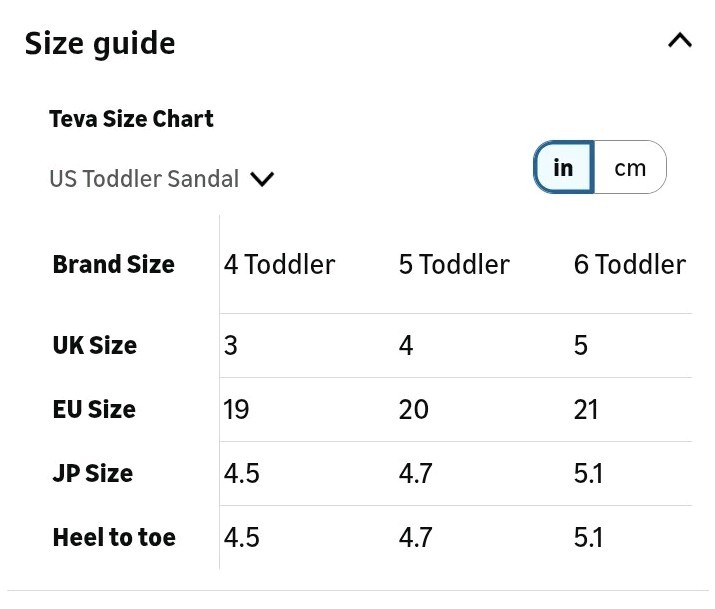715x609 pixels.
Task: Click the EU Size row label
Action: (x=94, y=409)
